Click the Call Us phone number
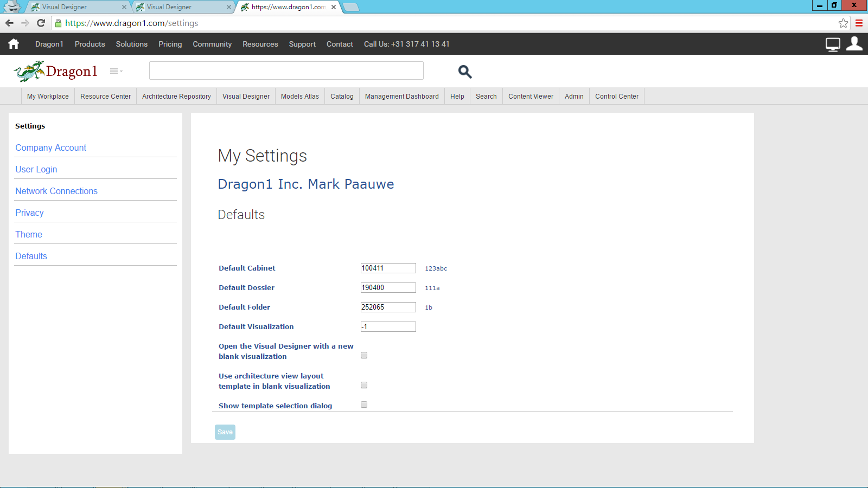Viewport: 868px width, 488px height. click(x=407, y=44)
